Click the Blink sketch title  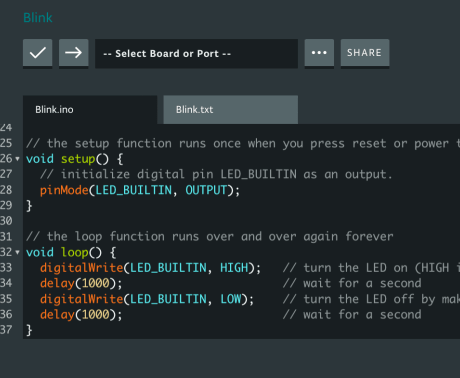(x=38, y=18)
